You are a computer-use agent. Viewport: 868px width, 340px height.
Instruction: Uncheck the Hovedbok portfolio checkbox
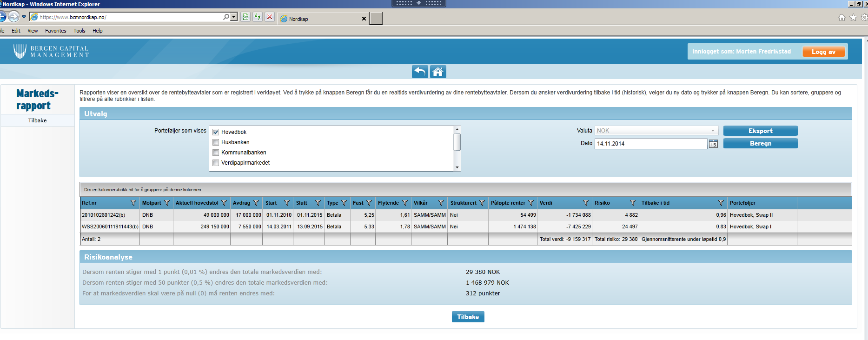tap(216, 132)
